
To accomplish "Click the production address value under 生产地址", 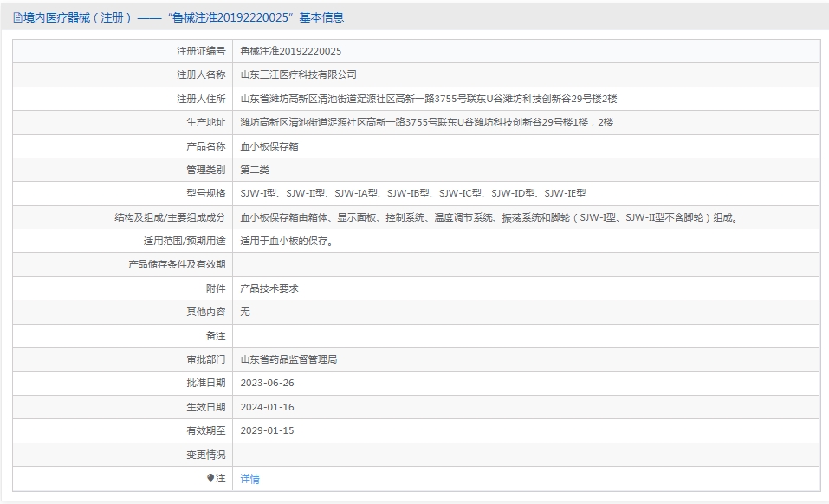I will (x=426, y=123).
